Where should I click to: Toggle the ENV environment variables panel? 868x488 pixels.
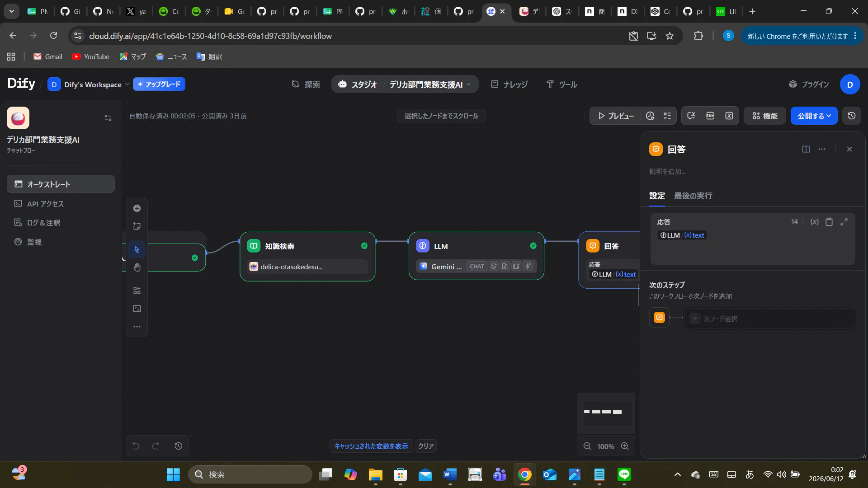[710, 116]
